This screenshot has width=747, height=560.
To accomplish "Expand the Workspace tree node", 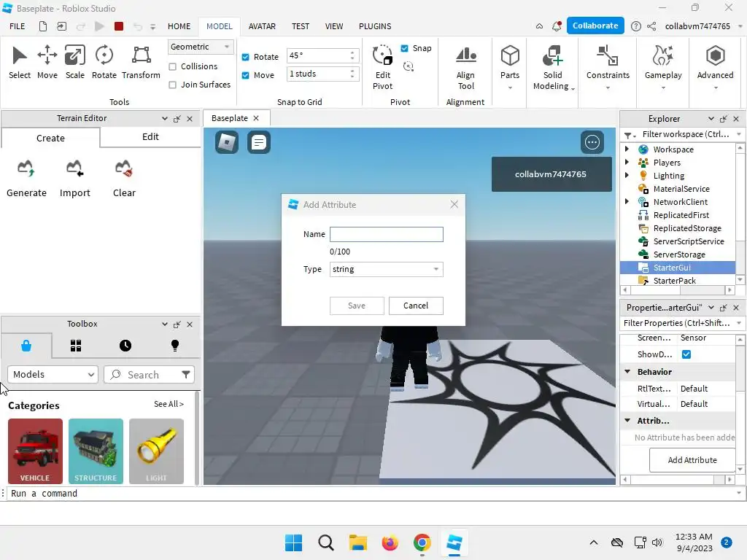I will click(x=627, y=149).
